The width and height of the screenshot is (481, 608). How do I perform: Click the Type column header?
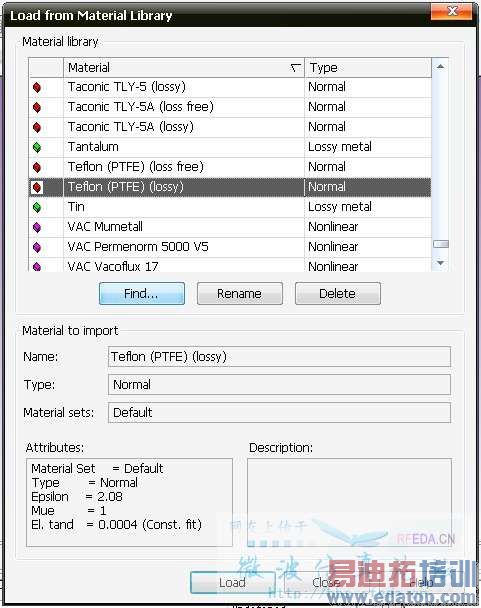click(x=368, y=68)
